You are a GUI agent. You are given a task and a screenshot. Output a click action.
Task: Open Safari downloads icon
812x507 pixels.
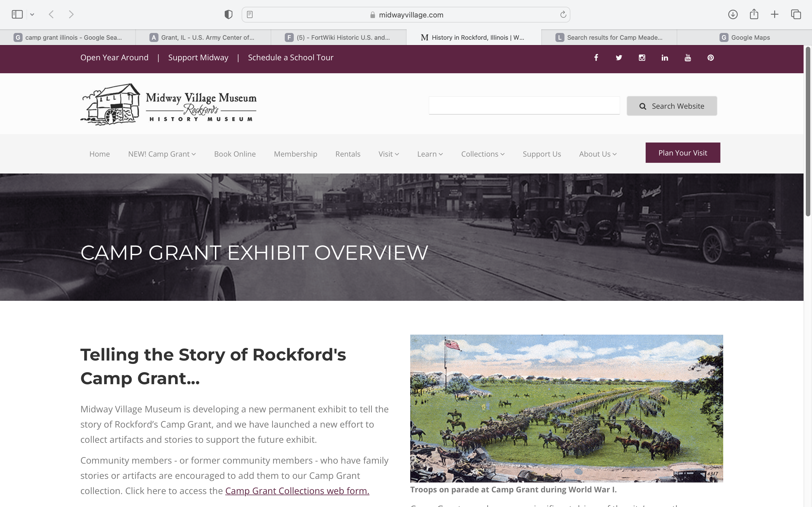pyautogui.click(x=732, y=14)
